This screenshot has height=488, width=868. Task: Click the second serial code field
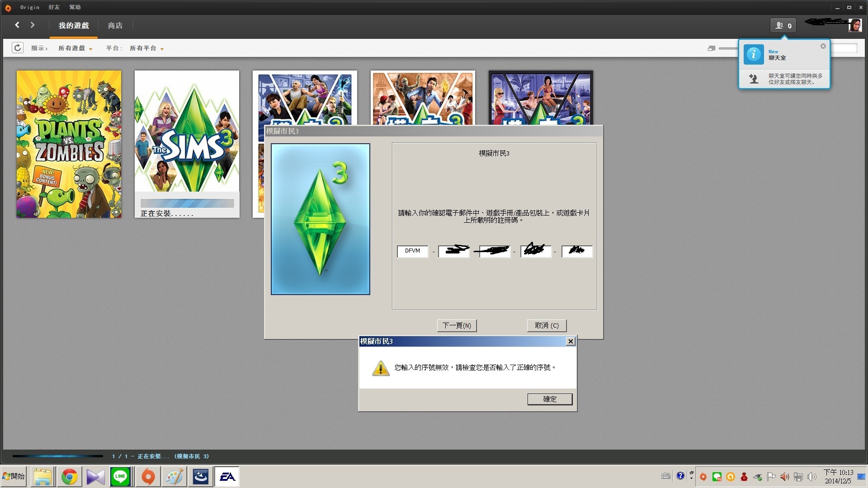click(454, 251)
